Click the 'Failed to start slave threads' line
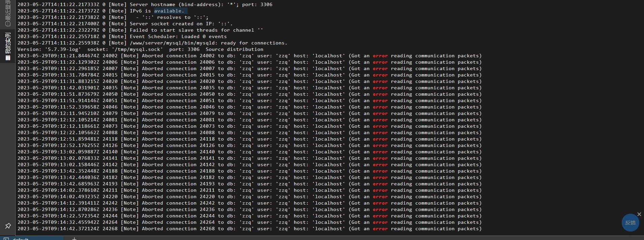644x240 pixels. point(140,30)
